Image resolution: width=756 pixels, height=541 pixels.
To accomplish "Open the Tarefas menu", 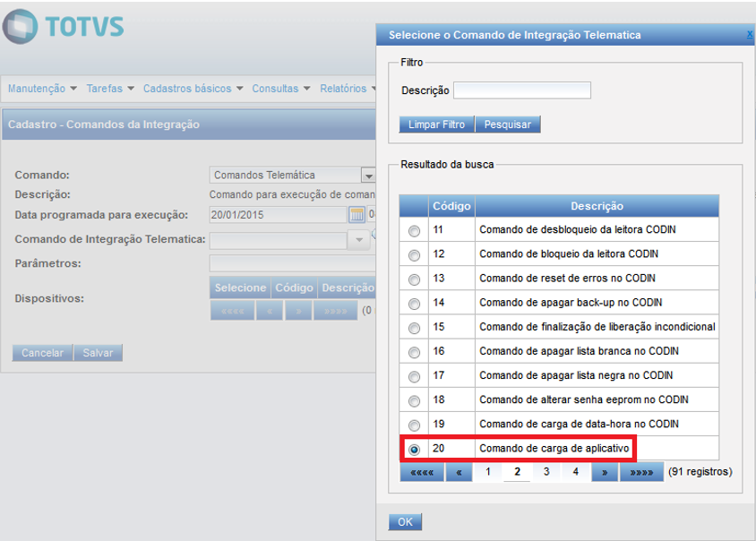I will [x=110, y=89].
